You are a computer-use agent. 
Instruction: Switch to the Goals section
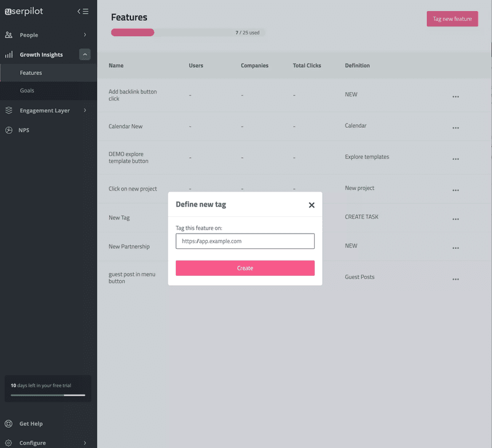[28, 91]
